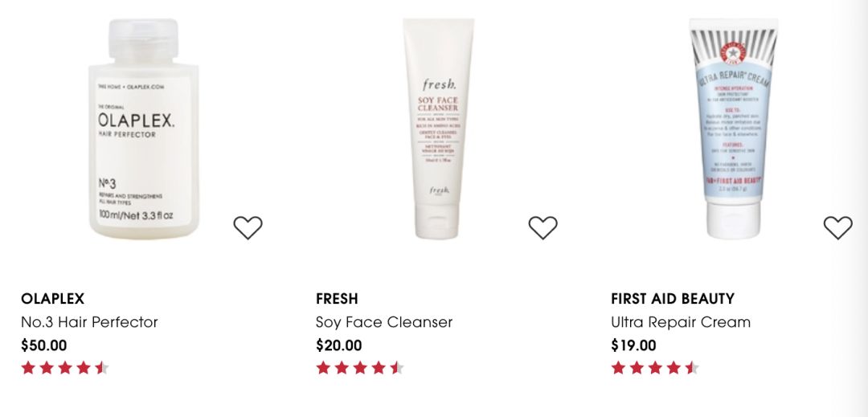Tap heart icon for Ultra Repair Cream
This screenshot has width=868, height=417.
(x=837, y=227)
